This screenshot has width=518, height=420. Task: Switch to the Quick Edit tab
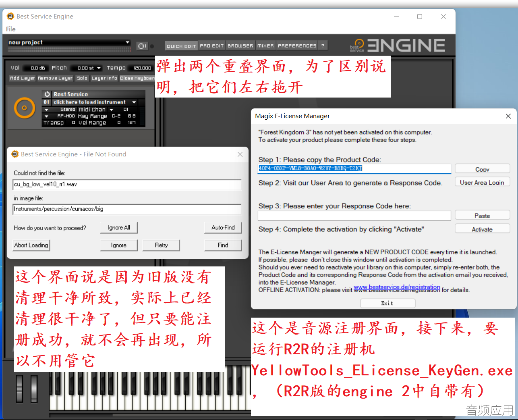(181, 46)
